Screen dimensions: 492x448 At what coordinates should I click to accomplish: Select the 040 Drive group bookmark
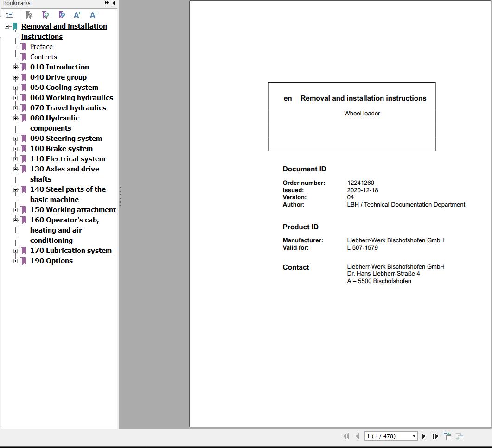[58, 77]
